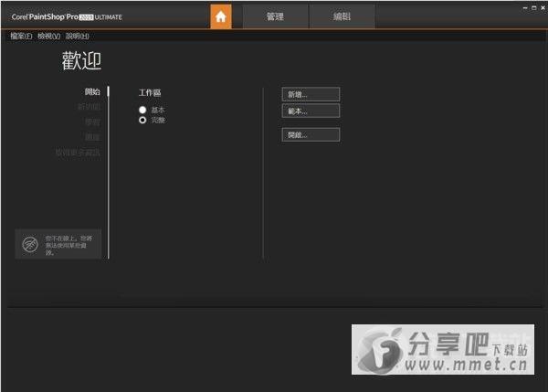548x392 pixels.
Task: Open the 檔案(F) menu
Action: pos(21,36)
